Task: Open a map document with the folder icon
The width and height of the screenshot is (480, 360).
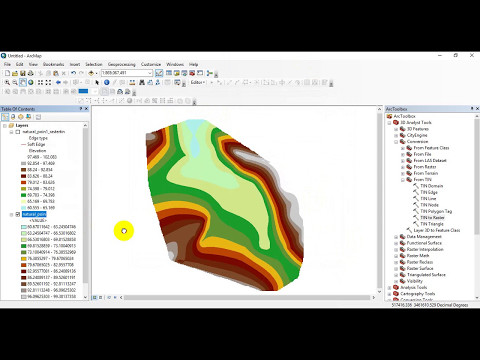Action: (15, 73)
